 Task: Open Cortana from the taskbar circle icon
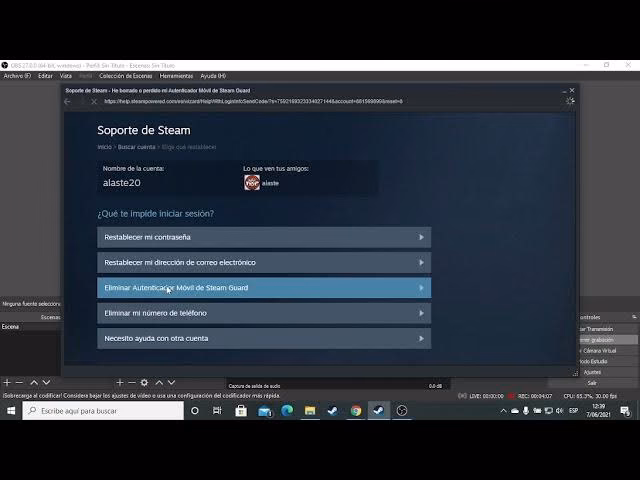[195, 411]
